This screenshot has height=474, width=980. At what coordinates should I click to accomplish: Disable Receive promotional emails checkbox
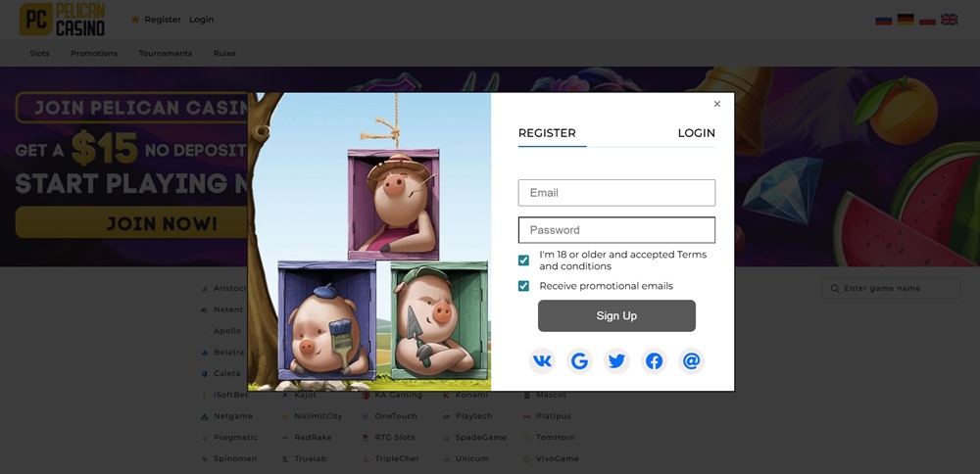coord(523,286)
